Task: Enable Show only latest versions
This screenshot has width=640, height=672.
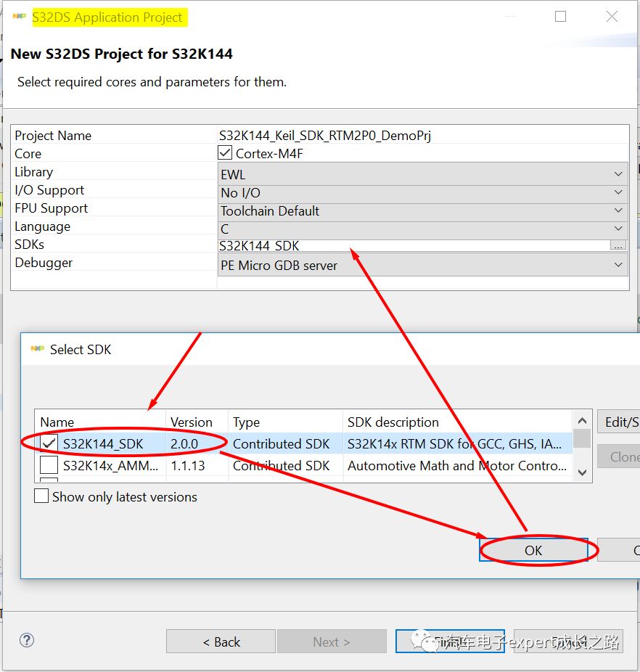Action: coord(41,497)
